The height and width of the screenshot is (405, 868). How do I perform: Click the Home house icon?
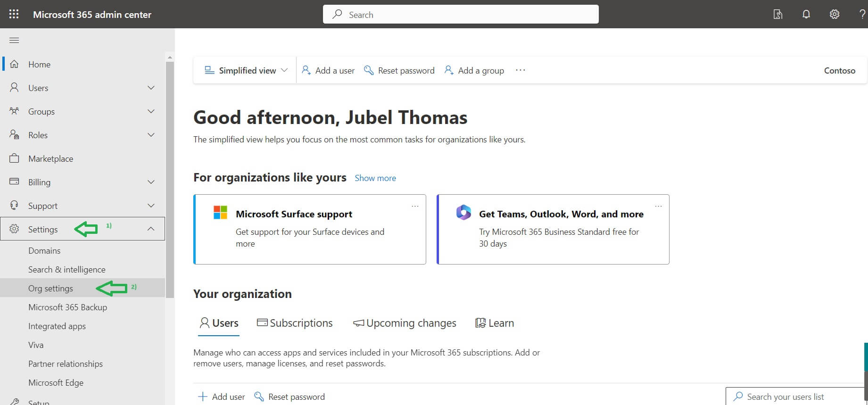pyautogui.click(x=14, y=64)
